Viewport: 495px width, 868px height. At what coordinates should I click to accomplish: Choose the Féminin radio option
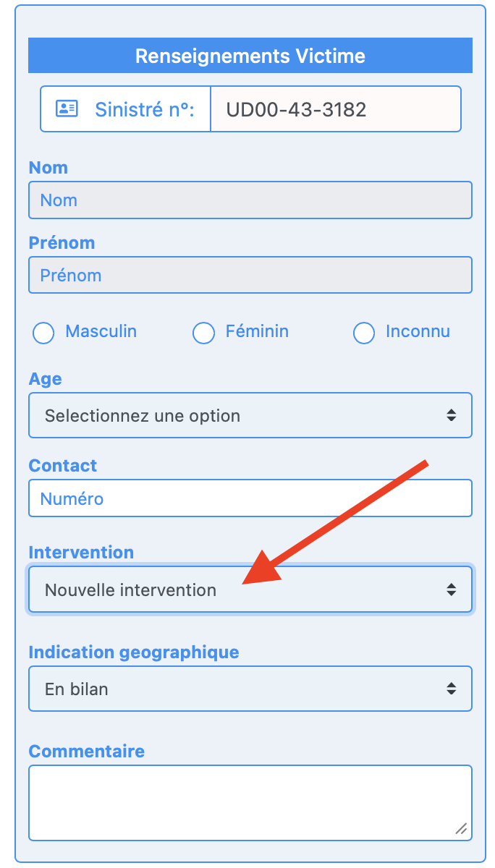(x=203, y=333)
